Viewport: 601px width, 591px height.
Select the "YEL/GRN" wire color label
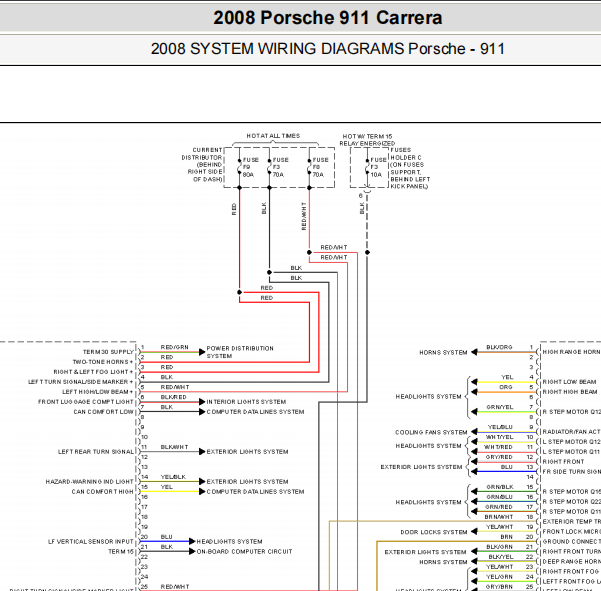(x=499, y=576)
